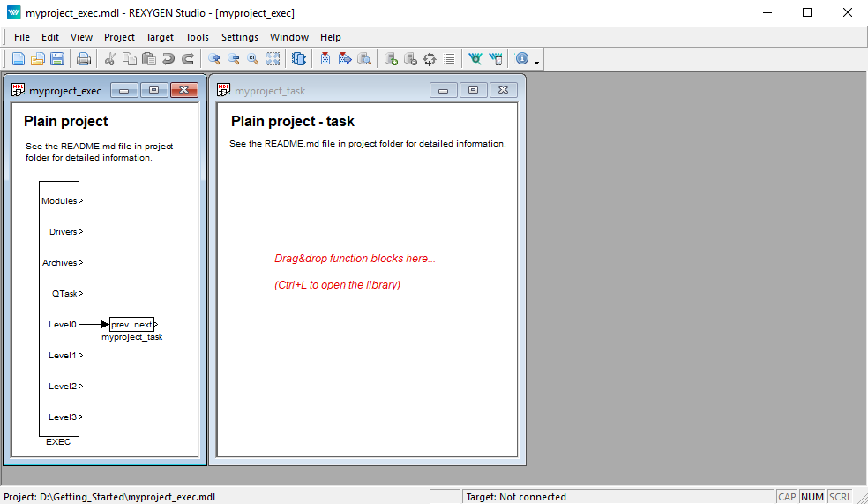Click the document with magnifier toolbar icon
This screenshot has height=504, width=868.
pyautogui.click(x=364, y=59)
